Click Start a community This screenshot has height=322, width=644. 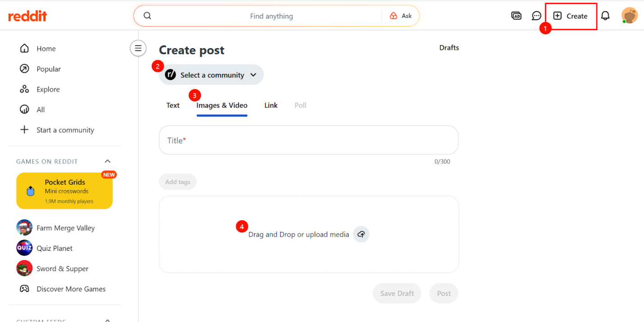(65, 130)
